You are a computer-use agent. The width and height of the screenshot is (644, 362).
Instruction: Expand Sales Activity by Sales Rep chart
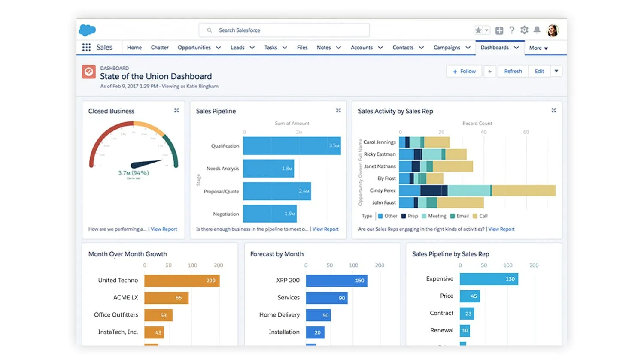point(554,111)
